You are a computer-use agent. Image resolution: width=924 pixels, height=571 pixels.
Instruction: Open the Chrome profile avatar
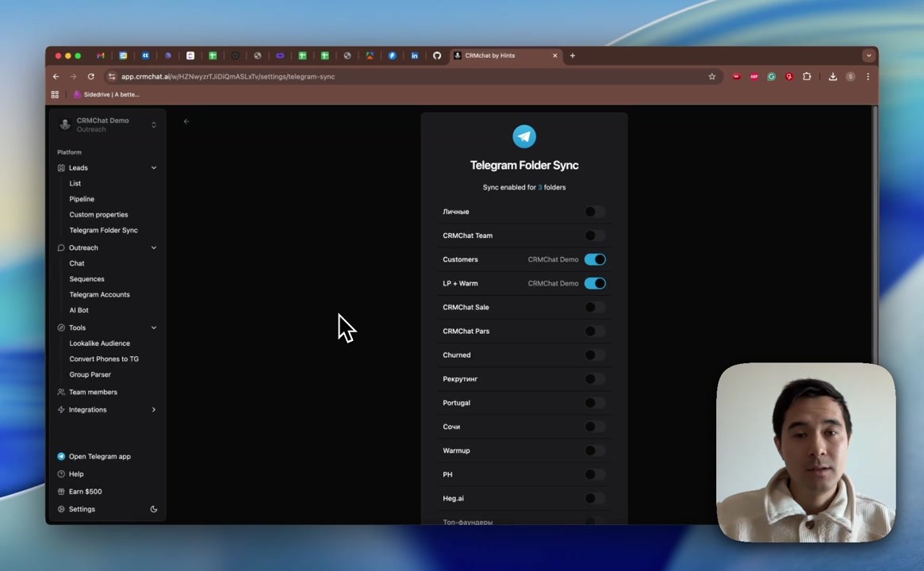click(x=850, y=77)
